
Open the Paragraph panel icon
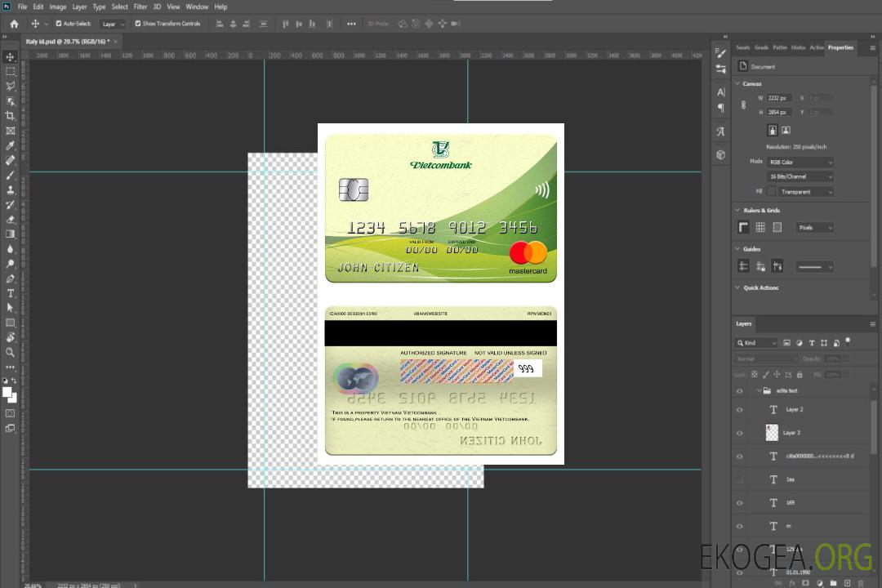[720, 108]
